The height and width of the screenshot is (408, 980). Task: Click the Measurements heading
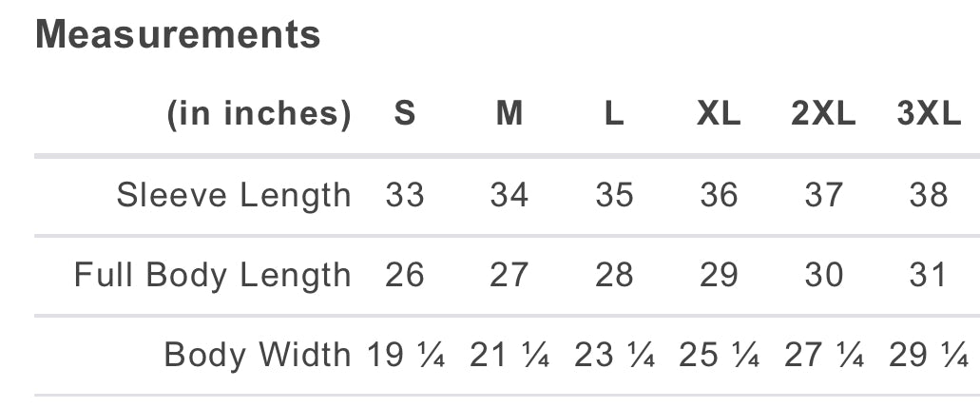pos(178,35)
